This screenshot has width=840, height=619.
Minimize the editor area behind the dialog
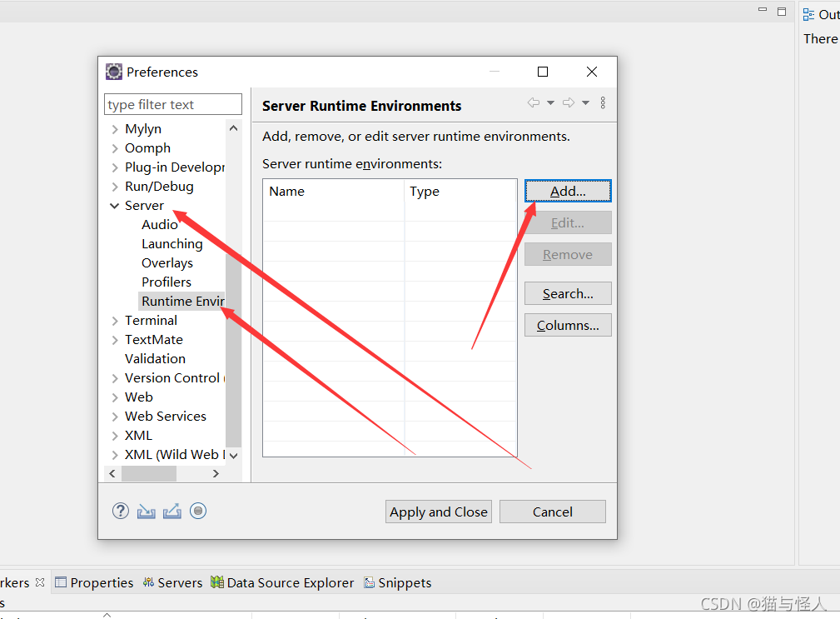point(763,10)
